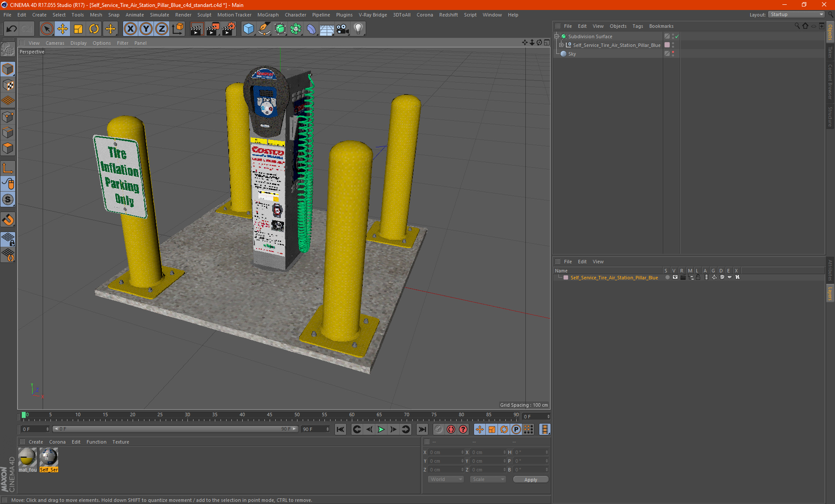Open the spline Pen tool
The height and width of the screenshot is (504, 835).
coord(264,29)
